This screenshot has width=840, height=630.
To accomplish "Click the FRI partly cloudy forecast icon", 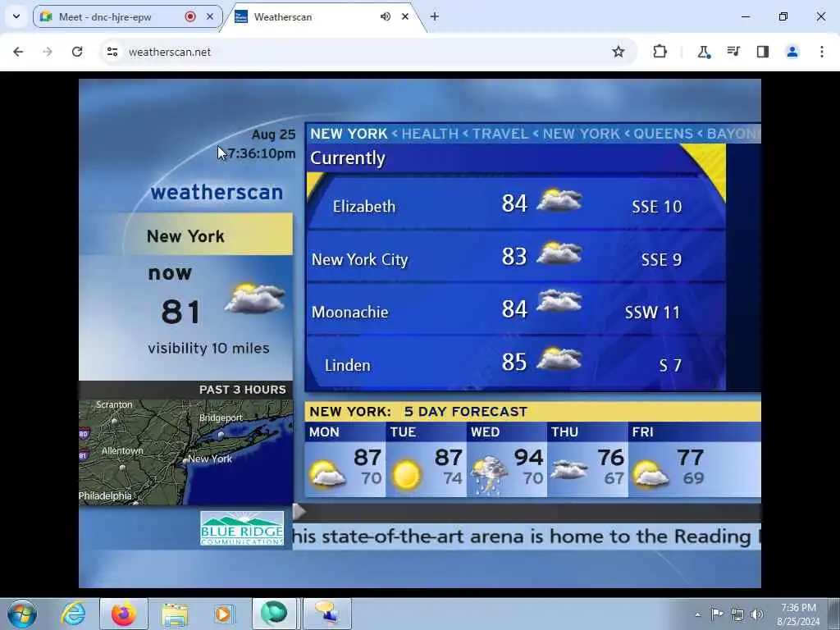I will pyautogui.click(x=651, y=474).
